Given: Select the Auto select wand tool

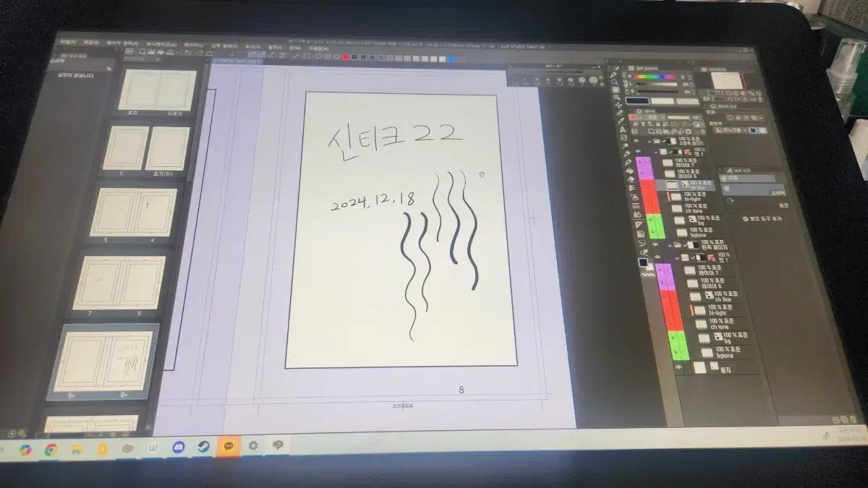Looking at the screenshot, I should (x=626, y=145).
